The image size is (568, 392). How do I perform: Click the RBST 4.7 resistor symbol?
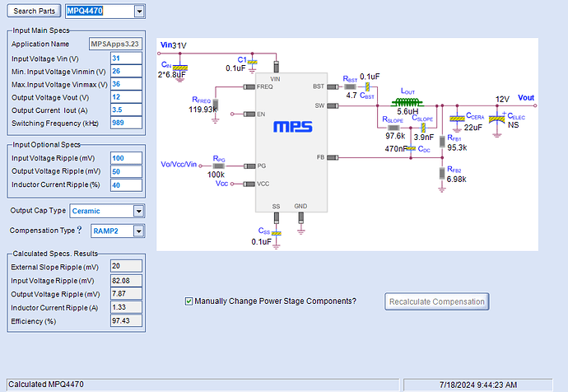pyautogui.click(x=350, y=87)
